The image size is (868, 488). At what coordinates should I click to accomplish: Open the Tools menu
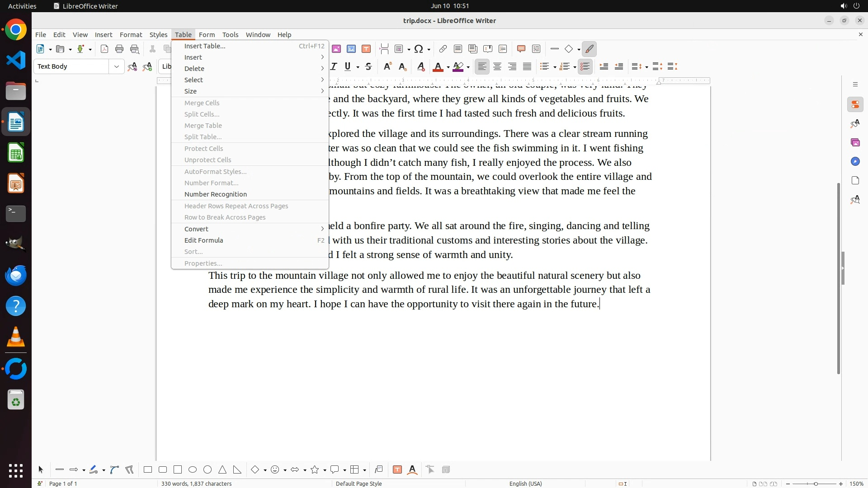(x=230, y=34)
